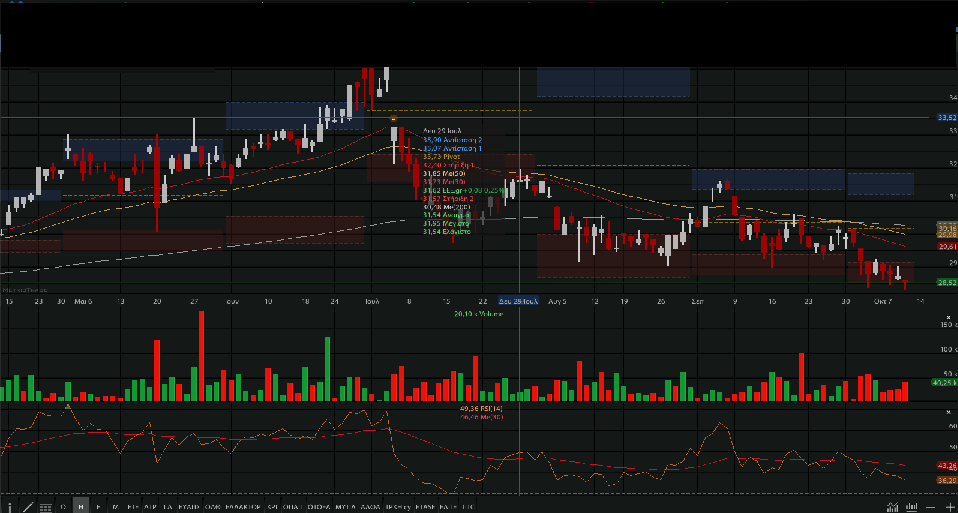Click the '20,10 k Volume' indicator title
This screenshot has height=513, width=958.
point(478,314)
